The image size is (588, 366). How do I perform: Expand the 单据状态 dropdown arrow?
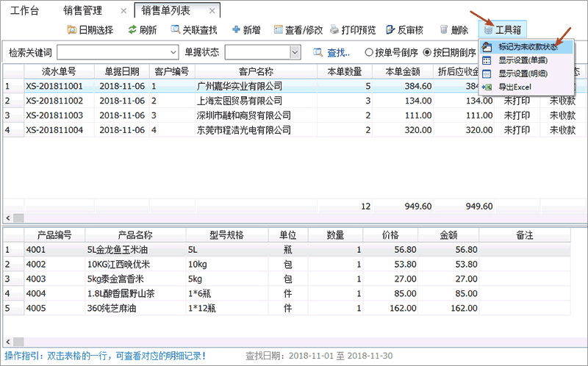pyautogui.click(x=295, y=53)
